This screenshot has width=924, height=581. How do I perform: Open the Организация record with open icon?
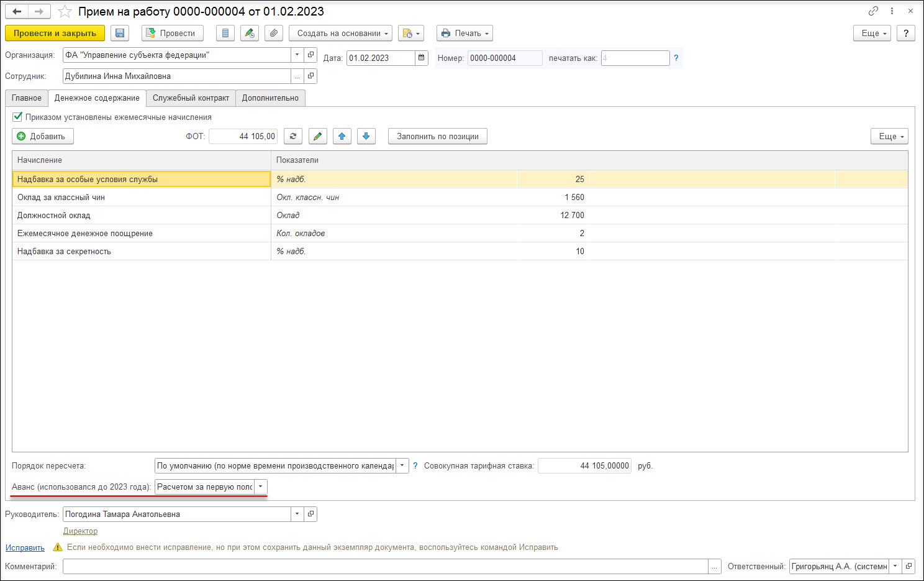tap(311, 55)
